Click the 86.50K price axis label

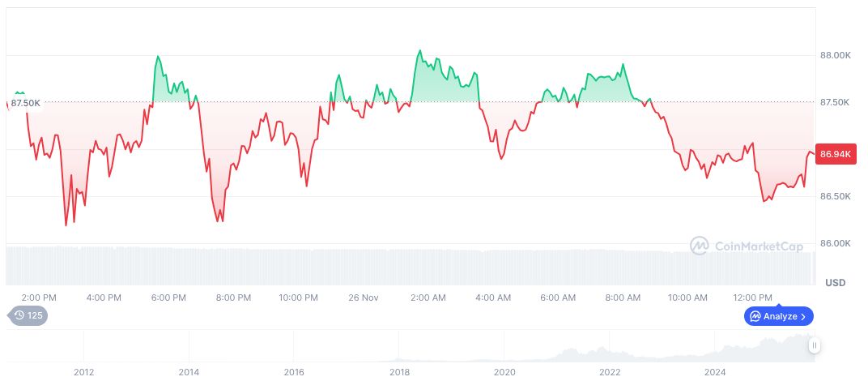point(836,196)
